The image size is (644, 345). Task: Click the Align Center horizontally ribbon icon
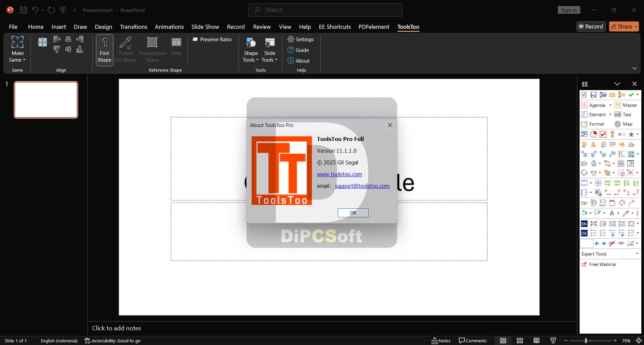pos(68,39)
